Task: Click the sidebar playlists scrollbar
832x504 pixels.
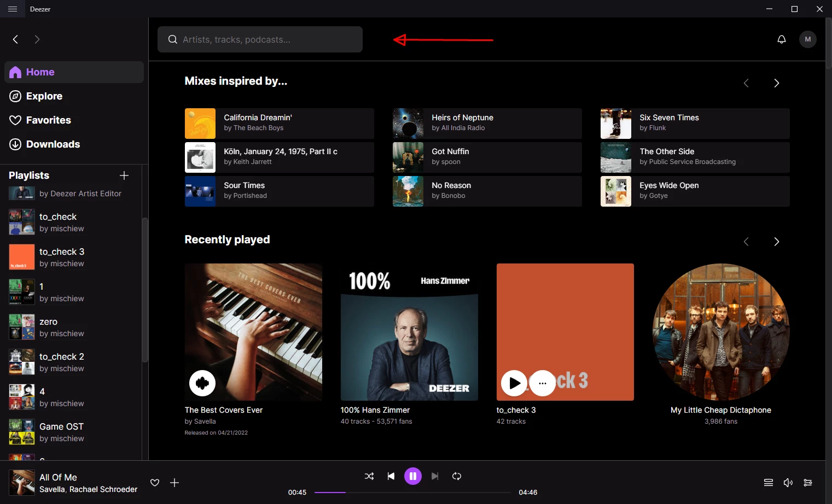Action: pyautogui.click(x=145, y=290)
